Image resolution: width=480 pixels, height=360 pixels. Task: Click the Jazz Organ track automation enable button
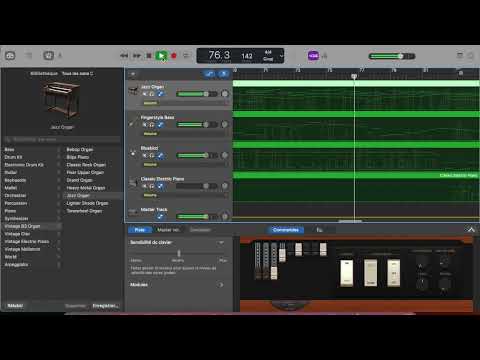(x=160, y=94)
